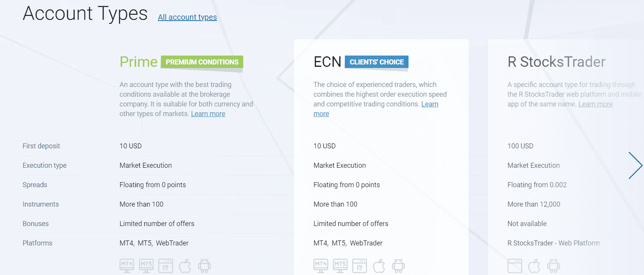
Task: Open WebTrader icon in the Prime column
Action: 166,266
